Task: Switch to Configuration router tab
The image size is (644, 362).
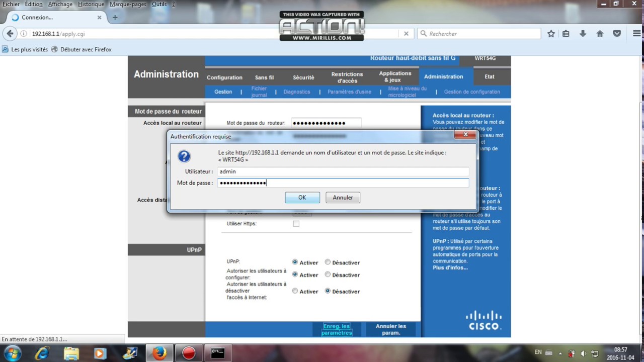Action: tap(224, 77)
